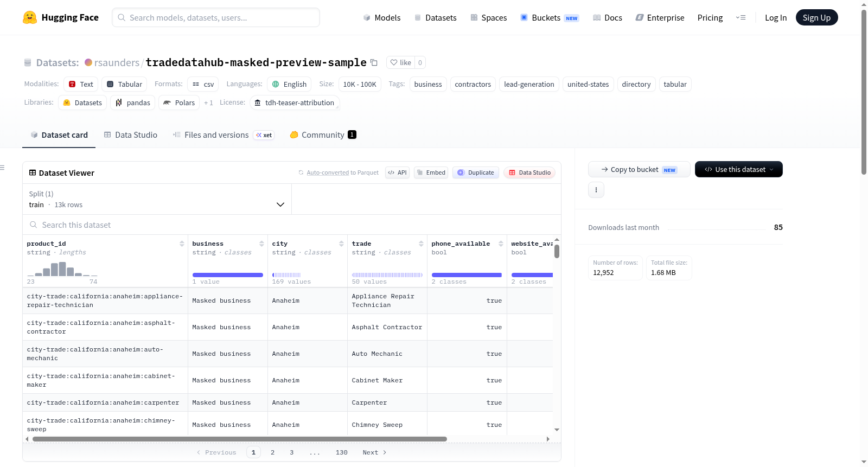The height and width of the screenshot is (467, 868).
Task: Go to the Pricing page
Action: tap(710, 17)
